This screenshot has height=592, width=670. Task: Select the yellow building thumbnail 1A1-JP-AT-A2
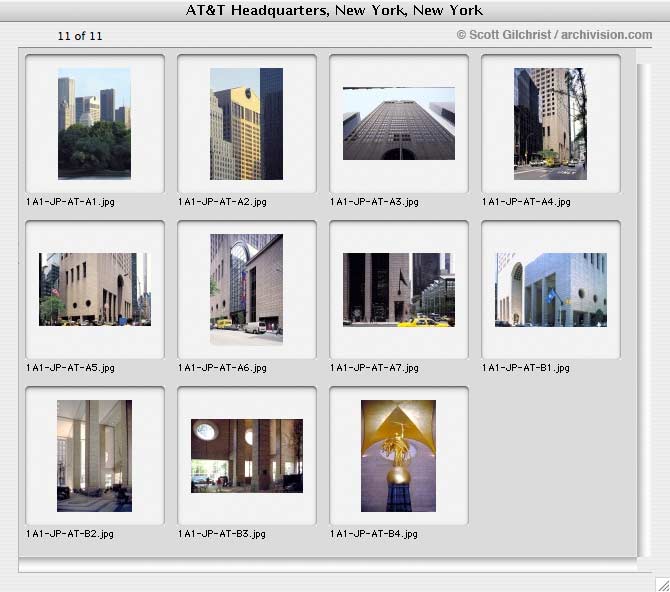click(246, 124)
